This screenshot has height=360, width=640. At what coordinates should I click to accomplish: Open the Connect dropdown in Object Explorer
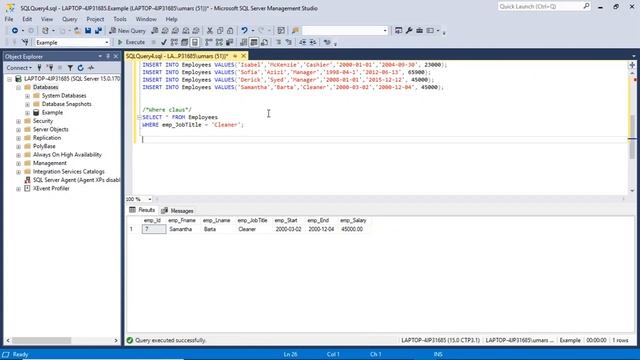point(19,68)
